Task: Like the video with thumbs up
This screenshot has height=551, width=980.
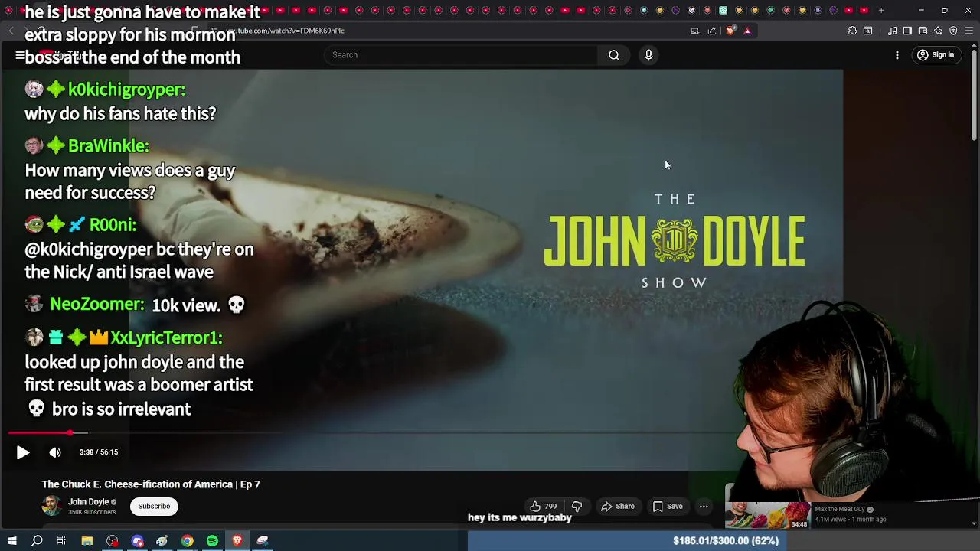Action: (544, 506)
